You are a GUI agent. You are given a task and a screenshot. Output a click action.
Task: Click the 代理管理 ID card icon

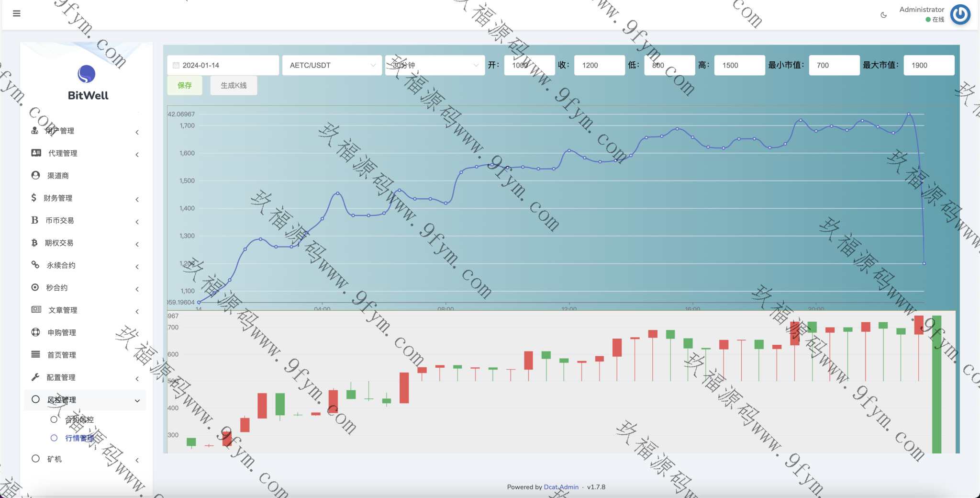[36, 153]
